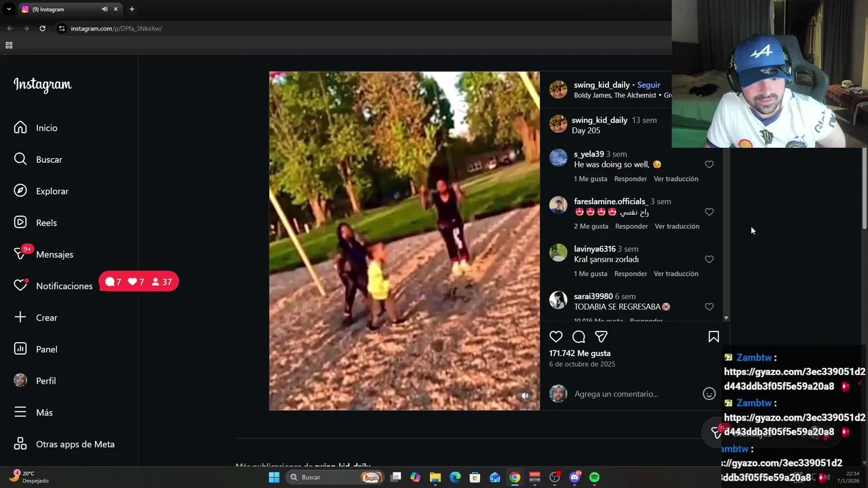Screen dimensions: 868x488
Task: Open the Windows Start menu
Action: coord(274,477)
